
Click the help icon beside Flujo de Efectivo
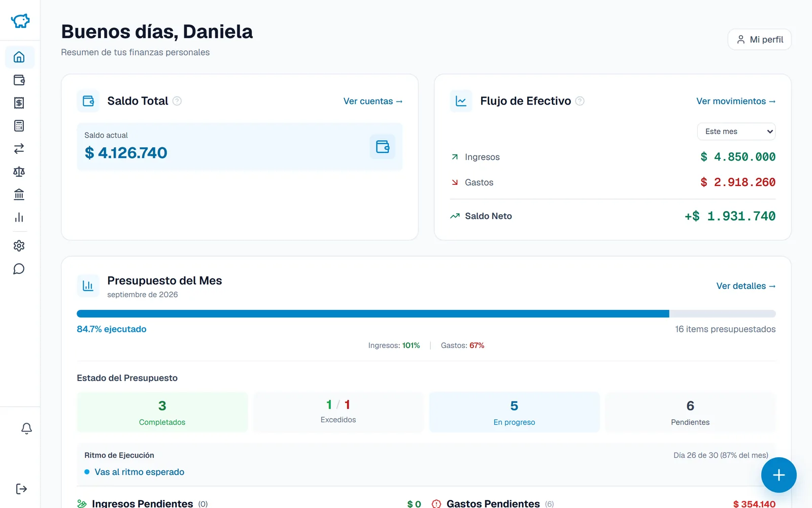click(x=580, y=101)
